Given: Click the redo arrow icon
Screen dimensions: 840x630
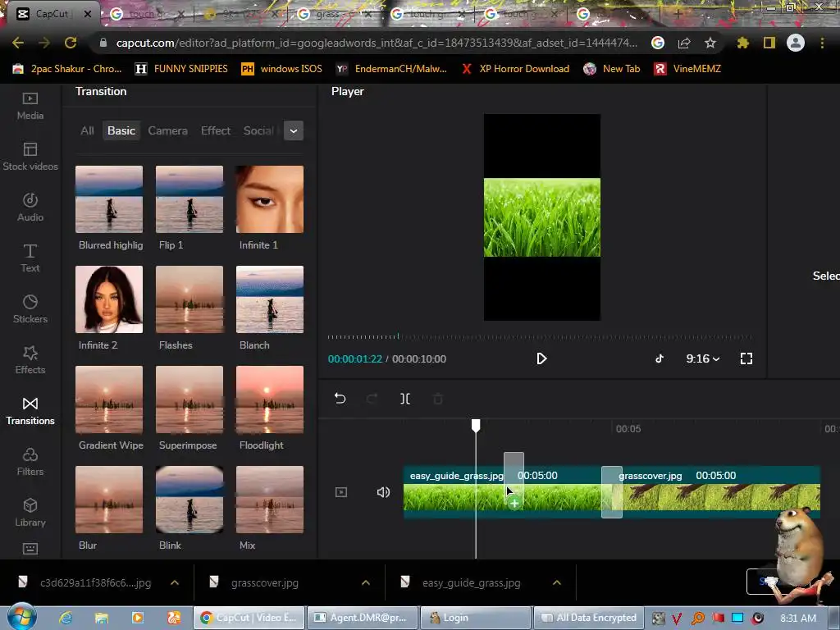Looking at the screenshot, I should coord(372,399).
